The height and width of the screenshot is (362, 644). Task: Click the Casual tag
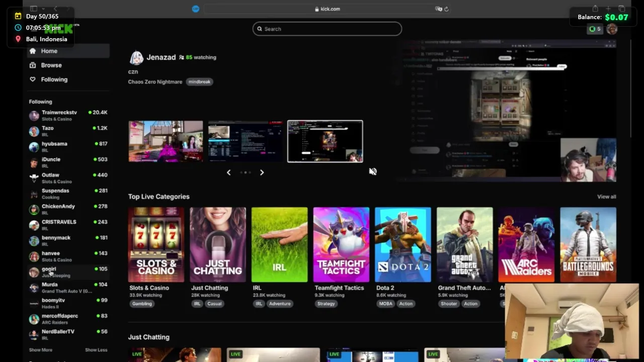pyautogui.click(x=214, y=304)
